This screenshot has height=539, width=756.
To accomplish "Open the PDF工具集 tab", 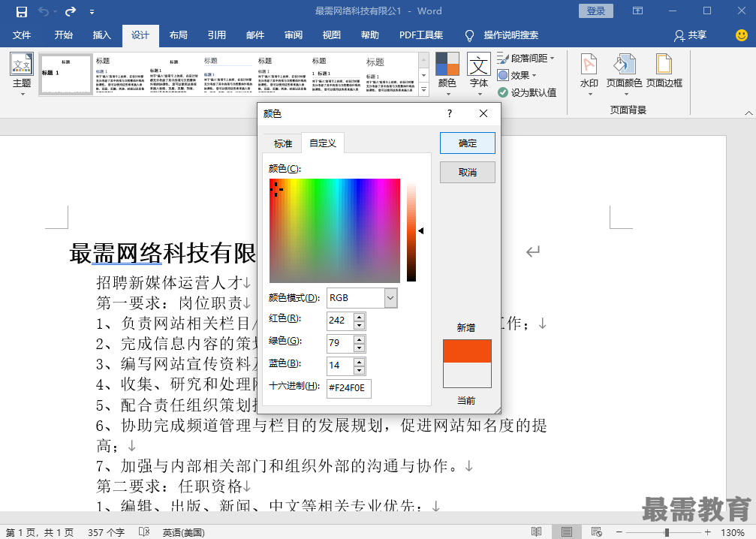I will (x=421, y=35).
